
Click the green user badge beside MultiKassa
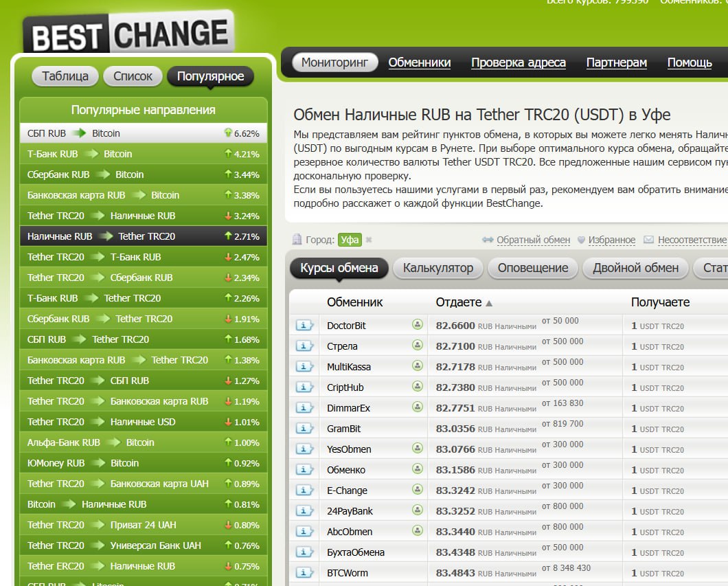(x=417, y=366)
